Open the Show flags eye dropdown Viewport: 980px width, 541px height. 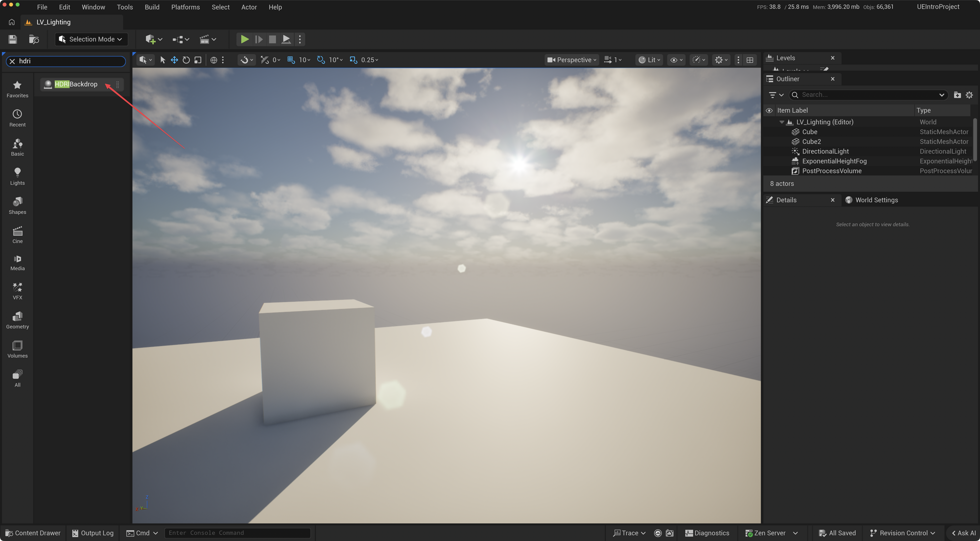pos(676,60)
